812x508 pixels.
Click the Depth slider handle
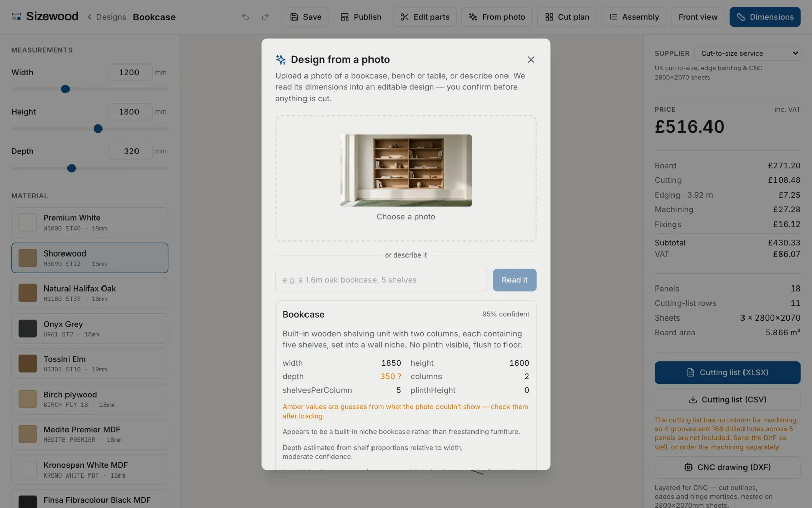[72, 168]
